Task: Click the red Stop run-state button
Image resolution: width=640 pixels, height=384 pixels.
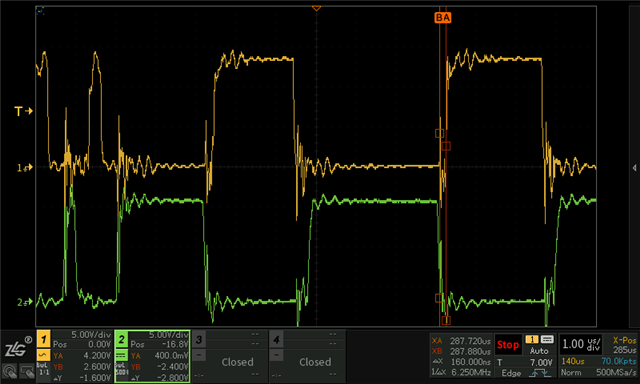Action: click(x=508, y=345)
